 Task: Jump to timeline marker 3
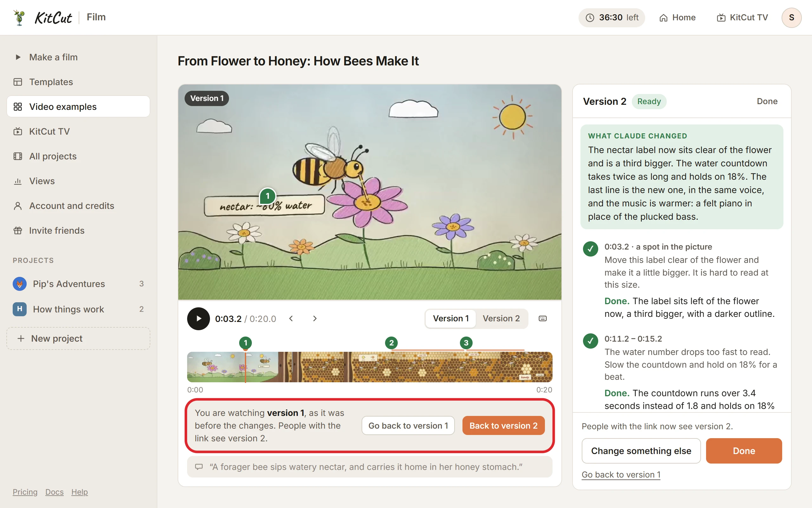tap(466, 343)
